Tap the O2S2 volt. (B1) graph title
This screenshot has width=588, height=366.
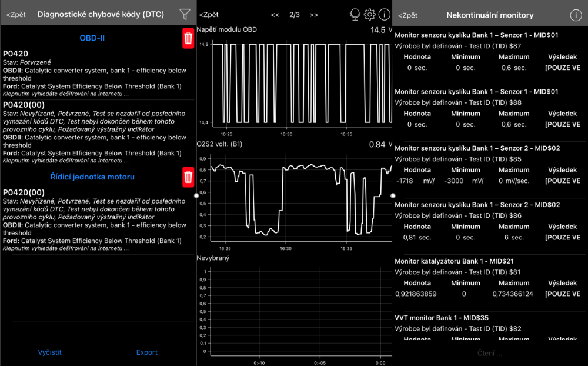tap(219, 144)
